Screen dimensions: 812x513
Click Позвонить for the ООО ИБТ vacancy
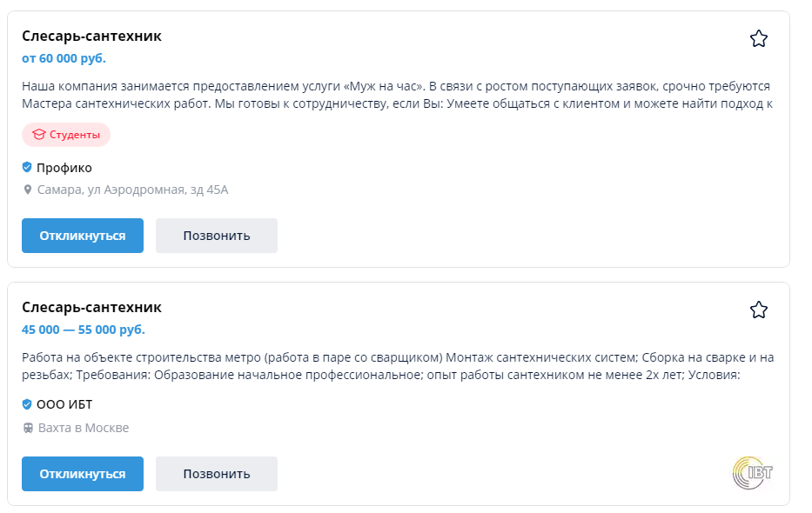tap(217, 474)
